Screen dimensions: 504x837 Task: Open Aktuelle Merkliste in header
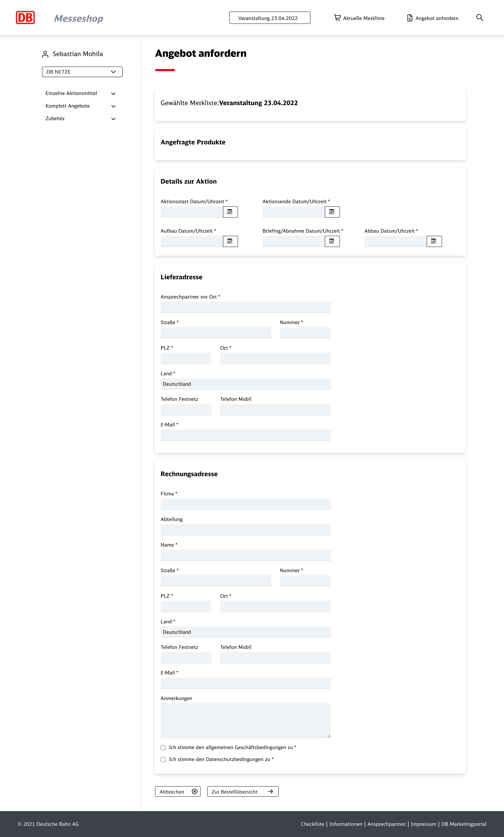point(359,18)
